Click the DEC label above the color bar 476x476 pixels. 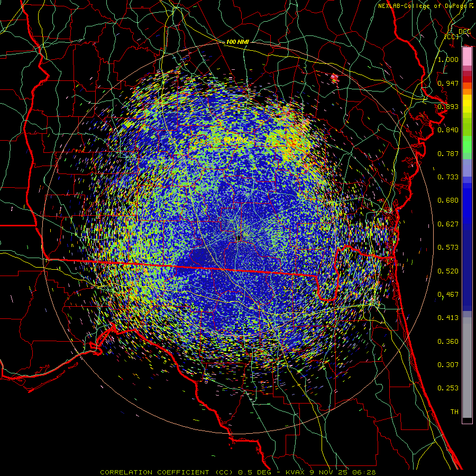464,32
